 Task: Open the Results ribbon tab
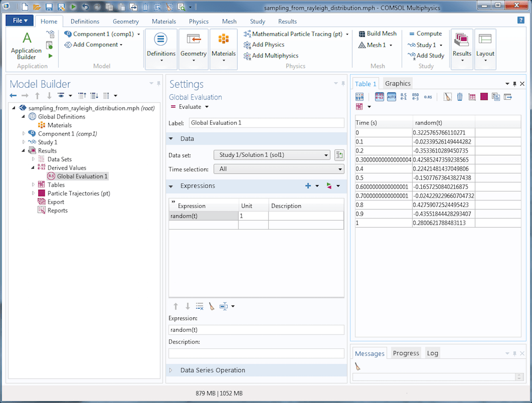pyautogui.click(x=287, y=21)
